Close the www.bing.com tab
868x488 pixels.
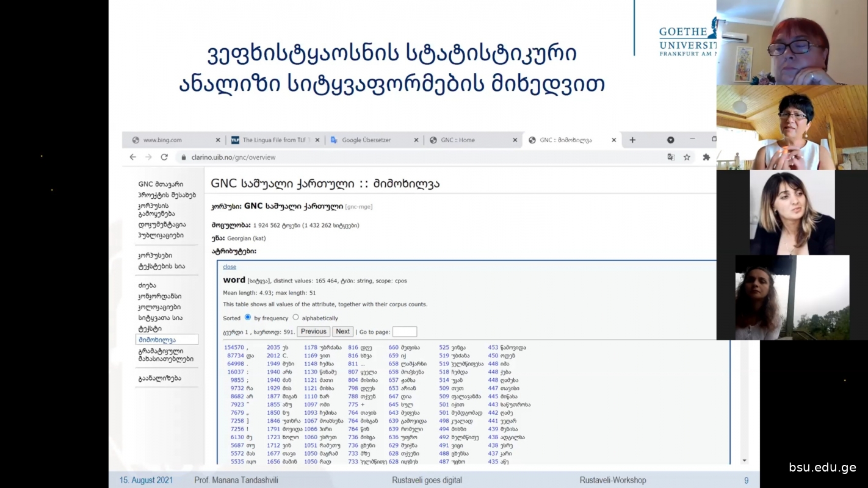(218, 140)
